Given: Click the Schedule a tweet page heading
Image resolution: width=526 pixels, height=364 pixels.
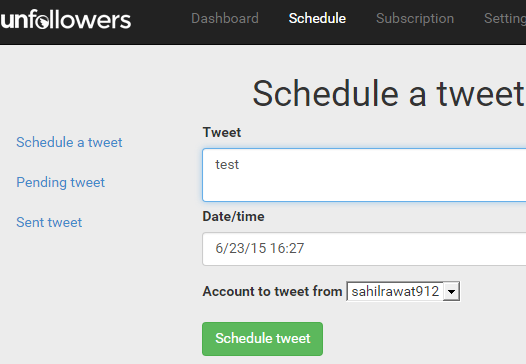Looking at the screenshot, I should click(389, 94).
